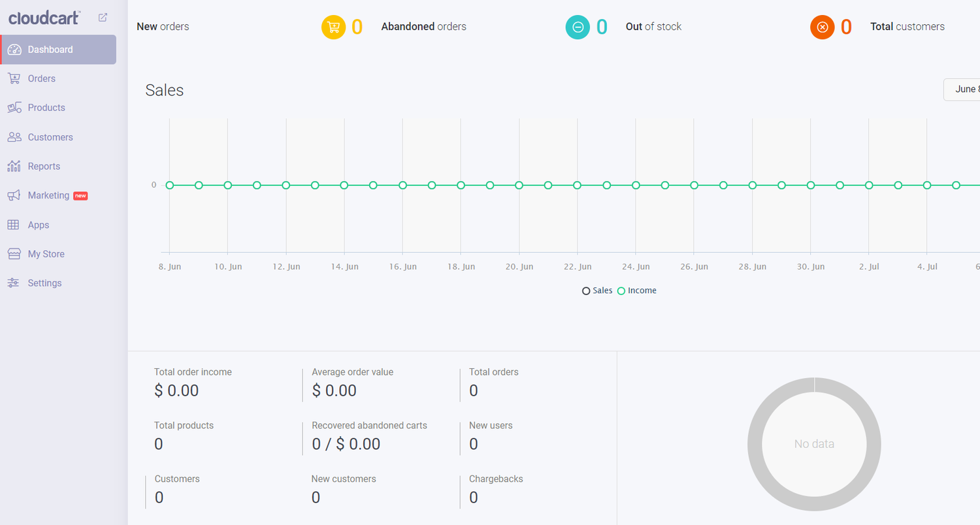Image resolution: width=980 pixels, height=525 pixels.
Task: Open the My Store icon
Action: (x=14, y=253)
